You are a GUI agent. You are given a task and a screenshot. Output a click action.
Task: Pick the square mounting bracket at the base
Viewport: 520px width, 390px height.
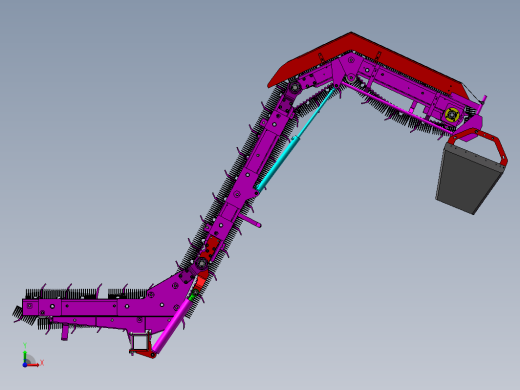click(x=141, y=341)
